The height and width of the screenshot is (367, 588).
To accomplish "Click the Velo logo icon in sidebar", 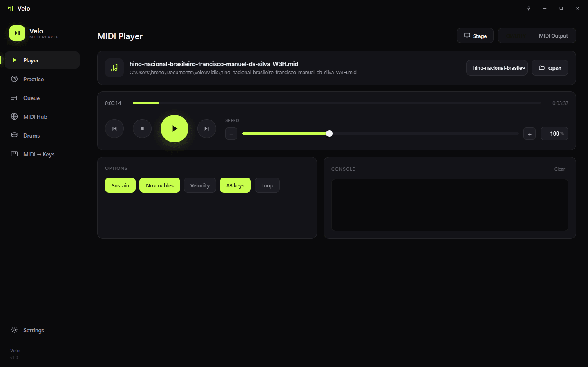I will click(17, 33).
